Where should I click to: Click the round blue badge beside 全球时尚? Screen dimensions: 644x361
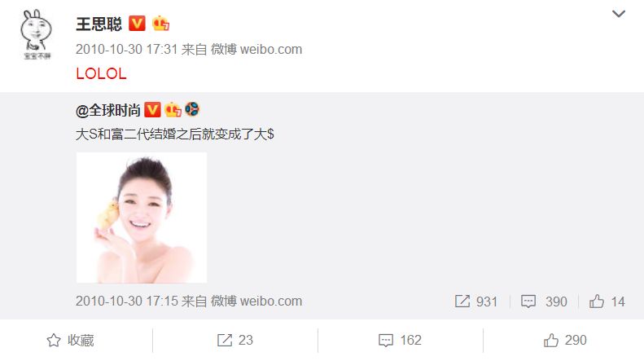click(192, 109)
